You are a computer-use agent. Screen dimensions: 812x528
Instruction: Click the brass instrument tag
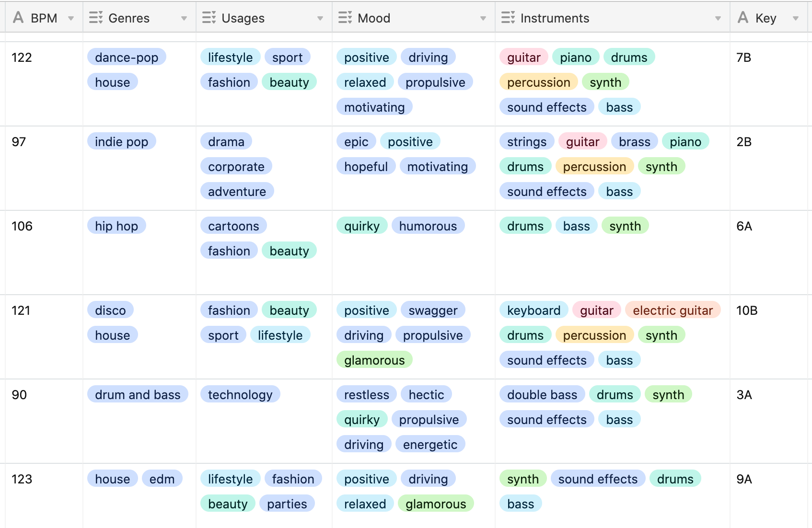(x=635, y=142)
